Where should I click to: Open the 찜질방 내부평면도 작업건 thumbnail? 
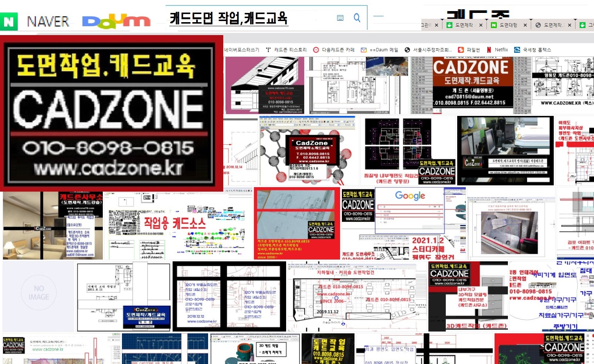[408, 151]
